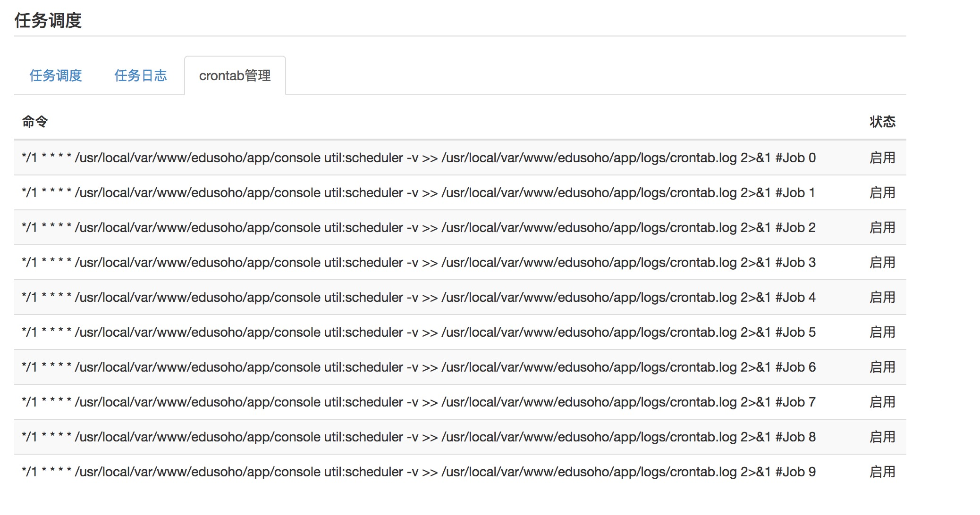Click the 任务调度 page heading
This screenshot has width=980, height=515.
coord(48,20)
